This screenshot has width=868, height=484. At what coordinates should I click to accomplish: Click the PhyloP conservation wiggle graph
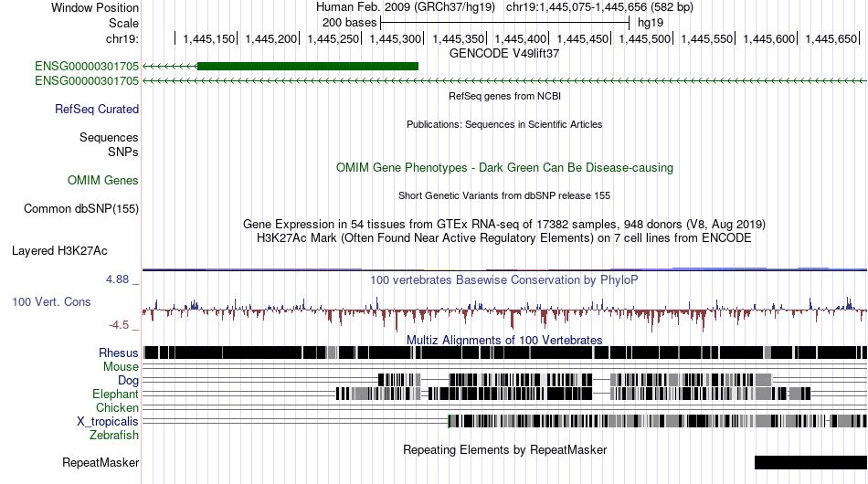(x=504, y=312)
